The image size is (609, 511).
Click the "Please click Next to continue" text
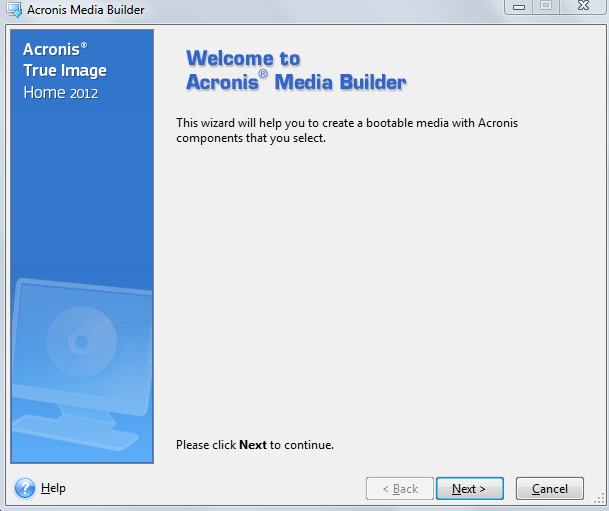255,445
